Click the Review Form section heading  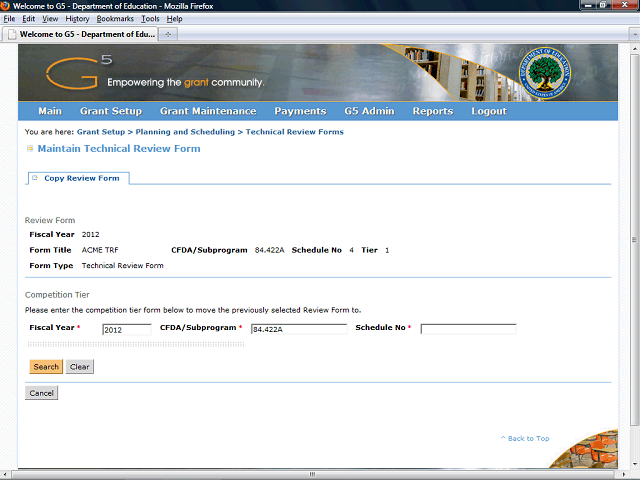pos(50,220)
